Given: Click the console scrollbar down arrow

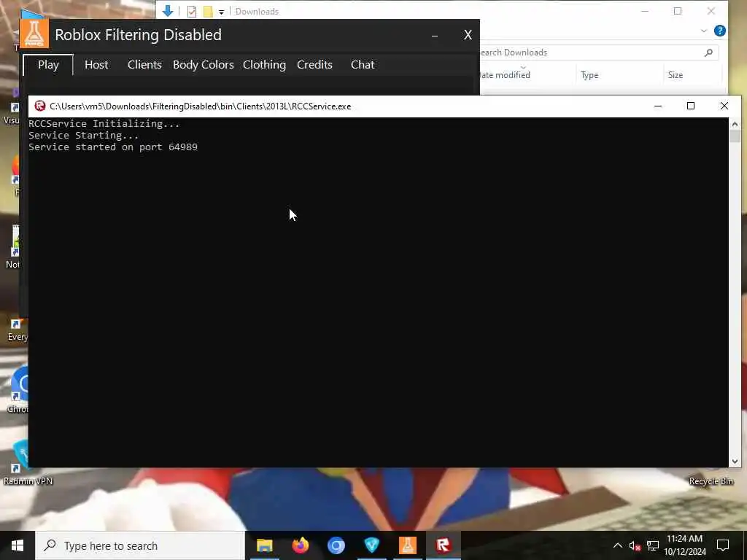Looking at the screenshot, I should (x=735, y=461).
